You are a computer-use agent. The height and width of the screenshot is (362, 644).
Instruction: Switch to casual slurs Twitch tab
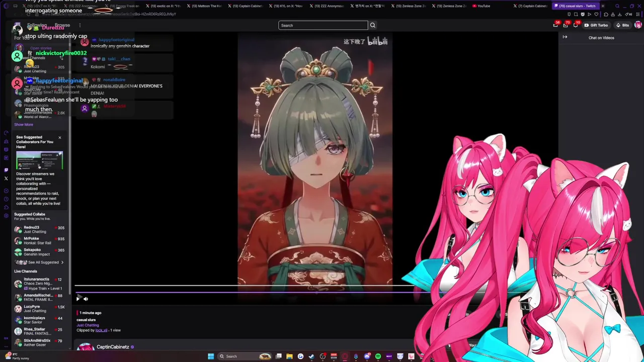tap(577, 6)
